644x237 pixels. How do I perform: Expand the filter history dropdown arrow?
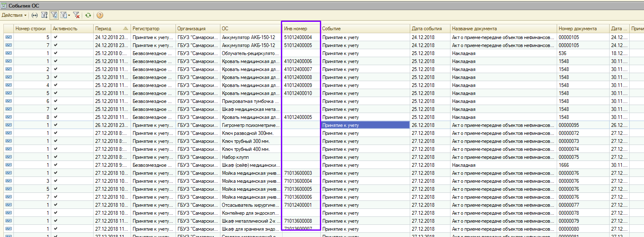(x=69, y=15)
